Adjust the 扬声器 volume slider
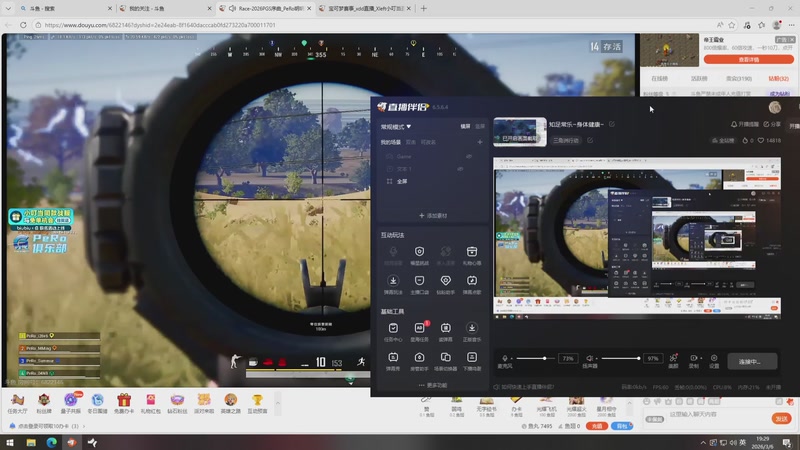800x450 pixels. 621,358
